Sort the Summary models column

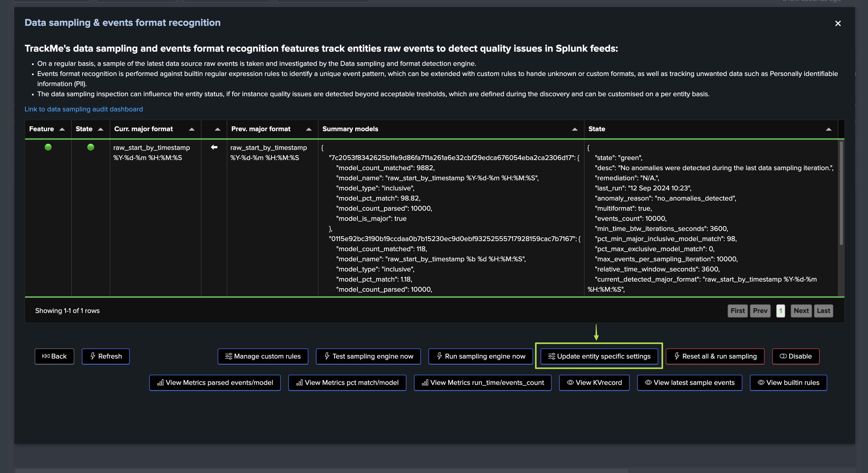(x=575, y=129)
